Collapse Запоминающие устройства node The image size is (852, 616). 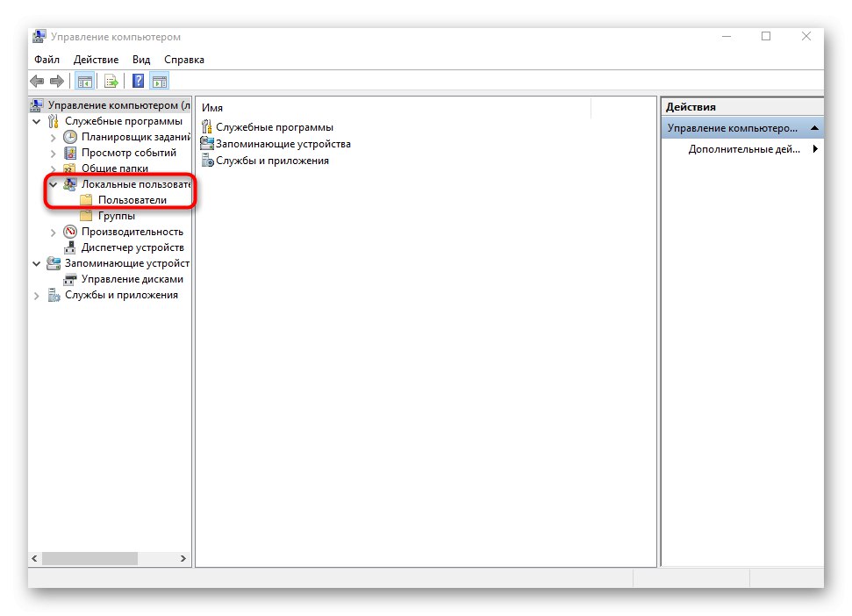37,262
